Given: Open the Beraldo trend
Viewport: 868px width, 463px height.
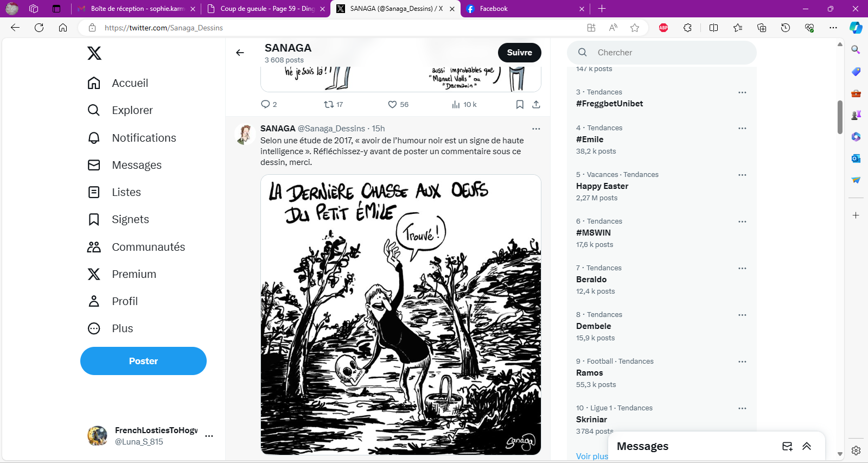Looking at the screenshot, I should [x=591, y=280].
